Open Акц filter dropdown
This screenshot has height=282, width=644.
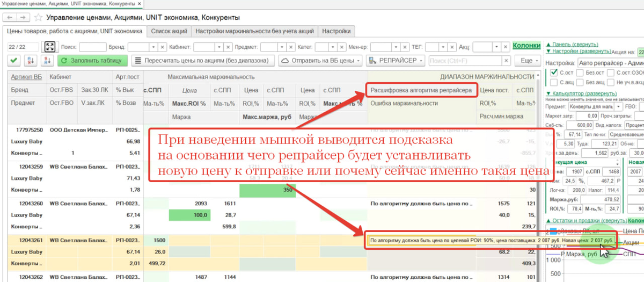coord(496,47)
